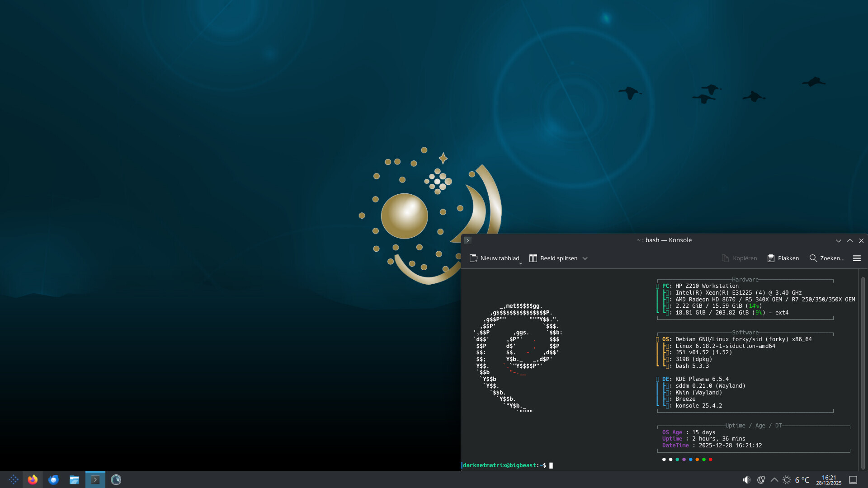Open the round gauge app icon
Screen dimensions: 868x488
pos(116,479)
